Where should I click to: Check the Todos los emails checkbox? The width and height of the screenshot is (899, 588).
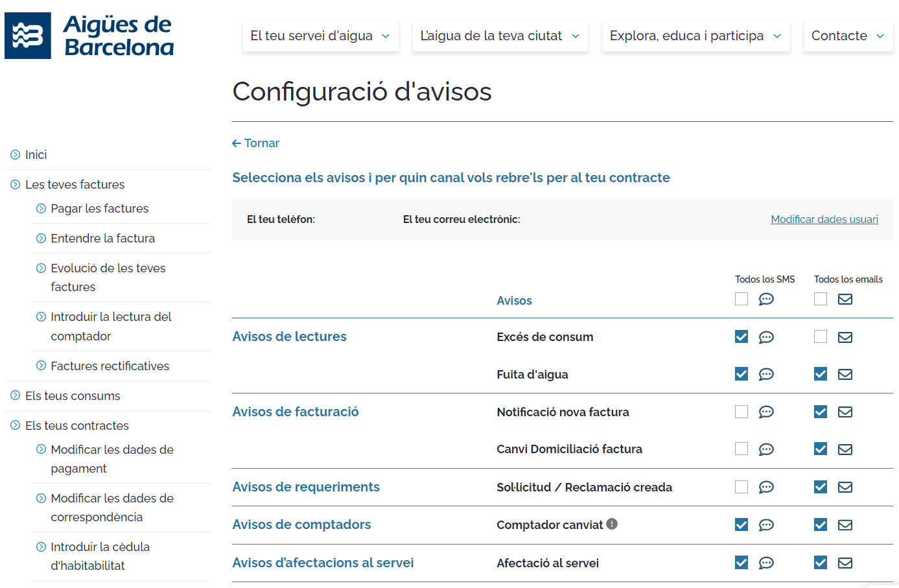(x=821, y=299)
